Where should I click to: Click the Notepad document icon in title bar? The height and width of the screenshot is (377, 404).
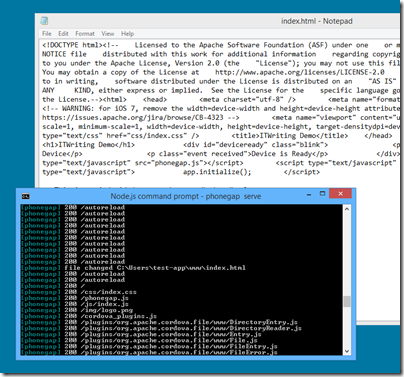(x=44, y=21)
